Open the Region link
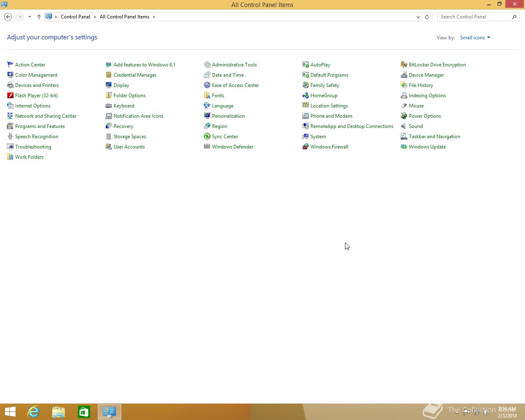 click(219, 126)
